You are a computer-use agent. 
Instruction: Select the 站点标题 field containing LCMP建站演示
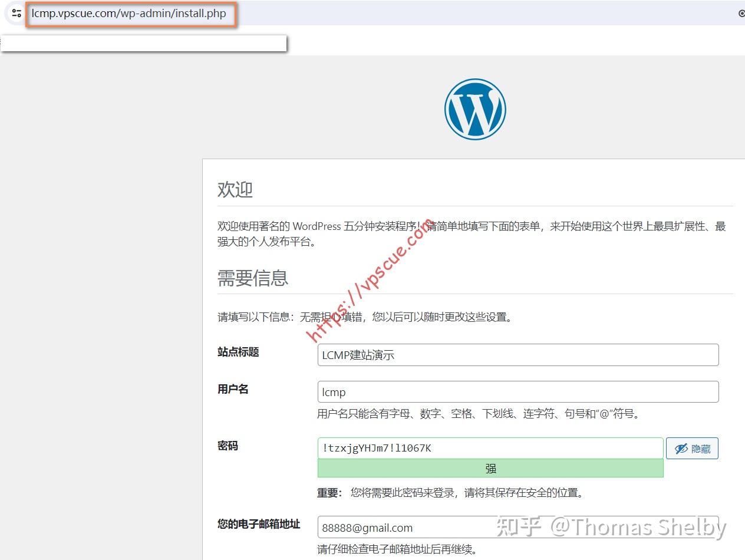click(517, 355)
